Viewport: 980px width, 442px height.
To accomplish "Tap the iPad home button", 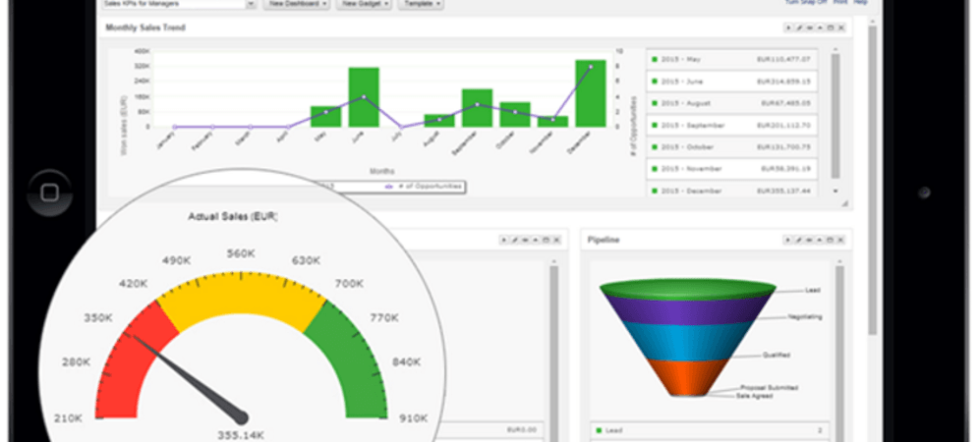I will [49, 193].
